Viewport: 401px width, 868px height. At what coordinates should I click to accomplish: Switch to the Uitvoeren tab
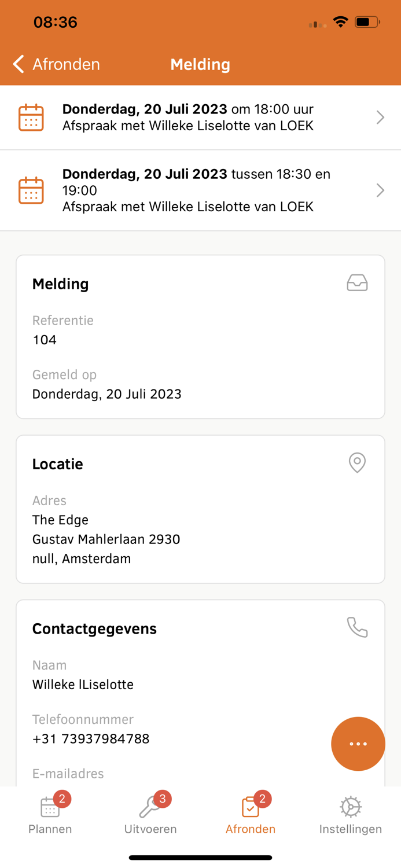150,813
